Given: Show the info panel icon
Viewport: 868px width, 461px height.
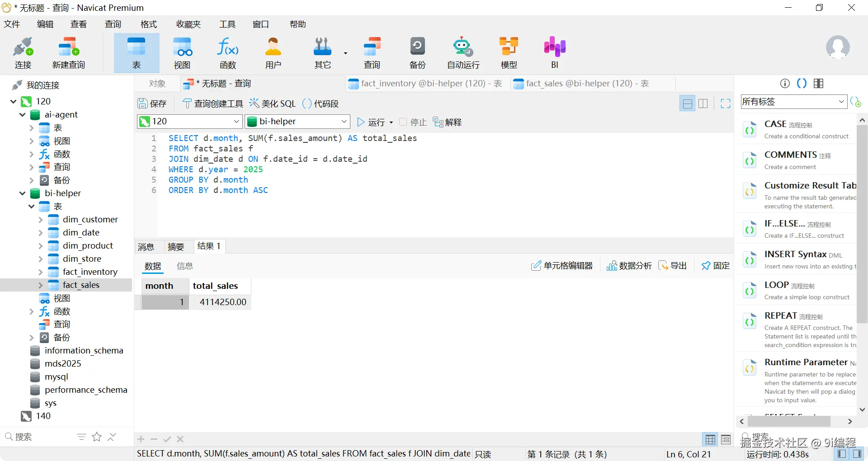Looking at the screenshot, I should point(785,83).
